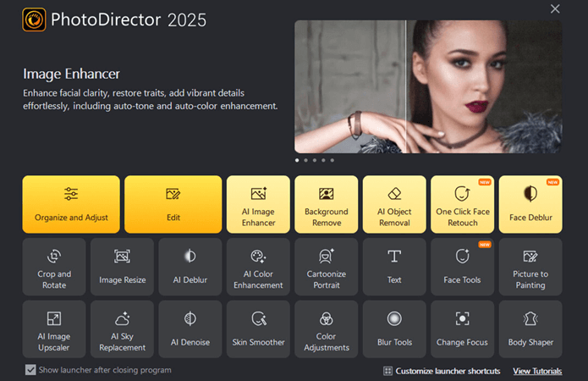Screen dimensions: 588x381
Task: Start AI Sky Replacement
Action: click(x=122, y=329)
